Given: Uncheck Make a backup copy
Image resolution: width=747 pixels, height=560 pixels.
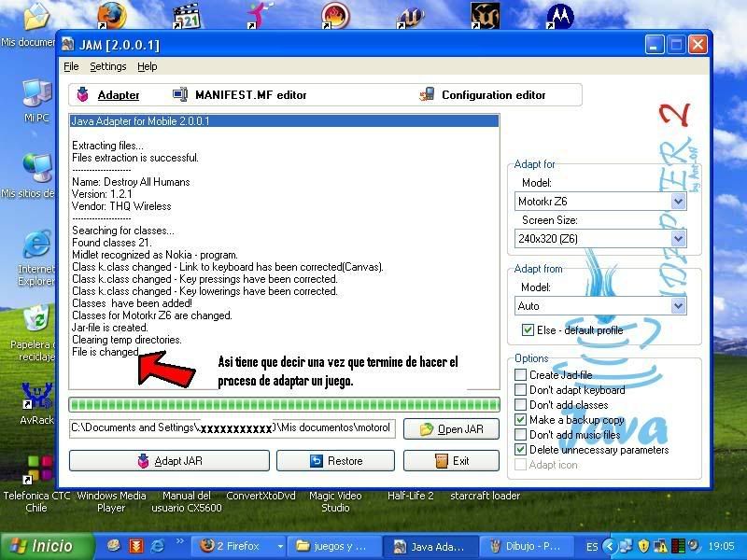Looking at the screenshot, I should (521, 419).
